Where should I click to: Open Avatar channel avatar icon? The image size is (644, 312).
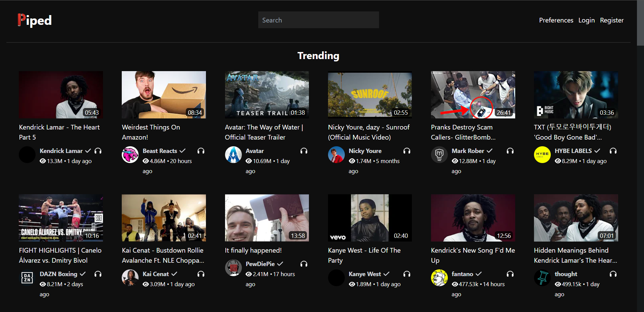[233, 155]
